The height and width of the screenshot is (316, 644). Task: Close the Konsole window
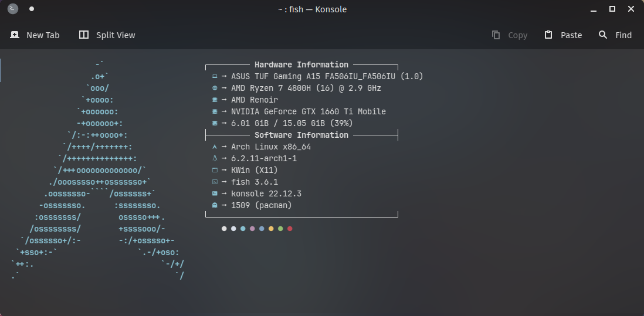pyautogui.click(x=631, y=9)
